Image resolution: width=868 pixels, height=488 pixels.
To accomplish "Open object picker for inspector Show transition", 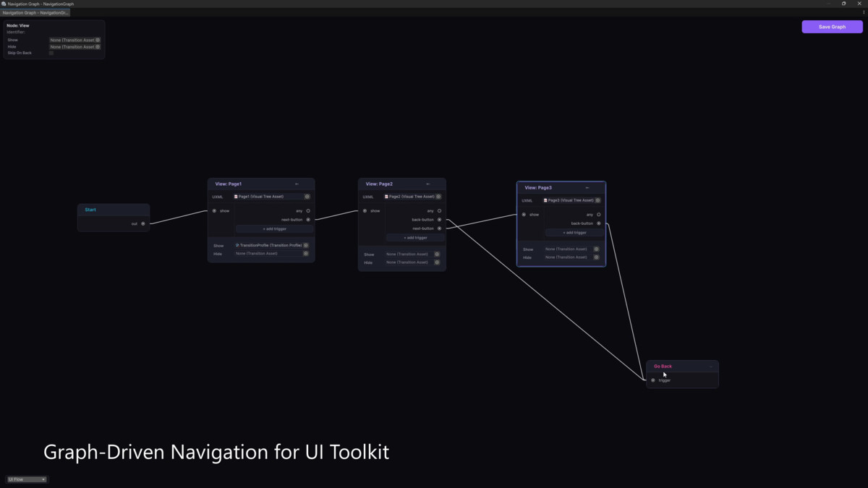I will [x=98, y=40].
